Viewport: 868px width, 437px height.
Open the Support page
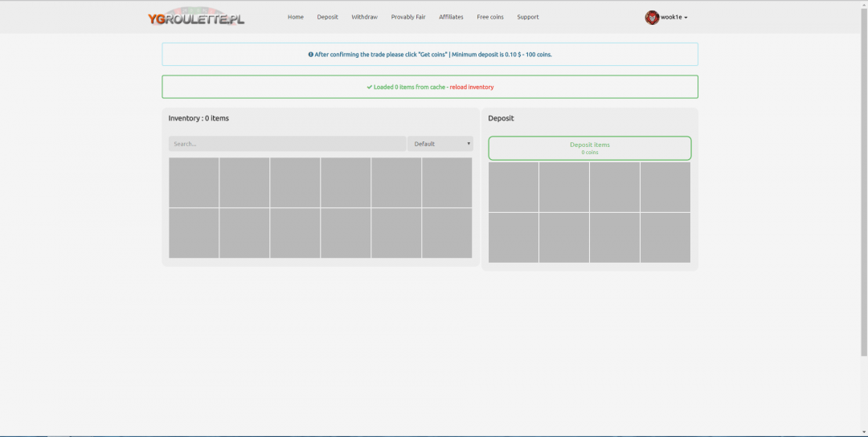528,17
